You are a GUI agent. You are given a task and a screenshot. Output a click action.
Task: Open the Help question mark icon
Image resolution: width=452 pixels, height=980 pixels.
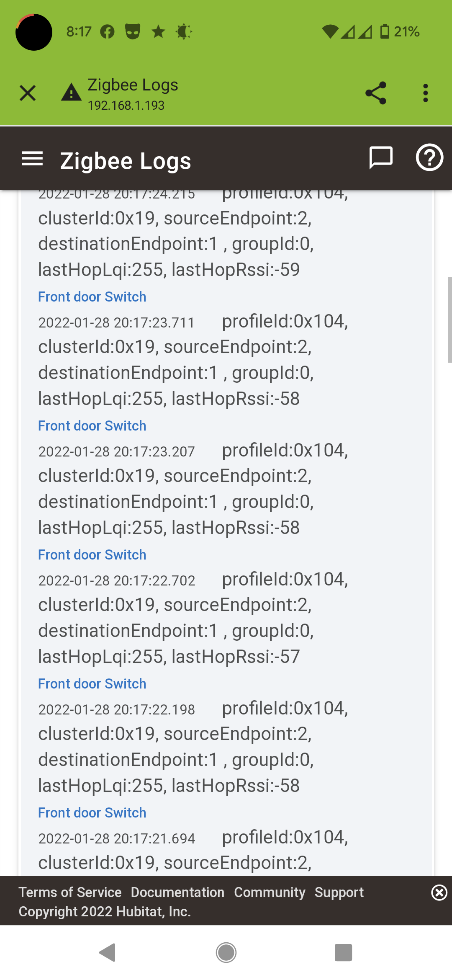[430, 158]
